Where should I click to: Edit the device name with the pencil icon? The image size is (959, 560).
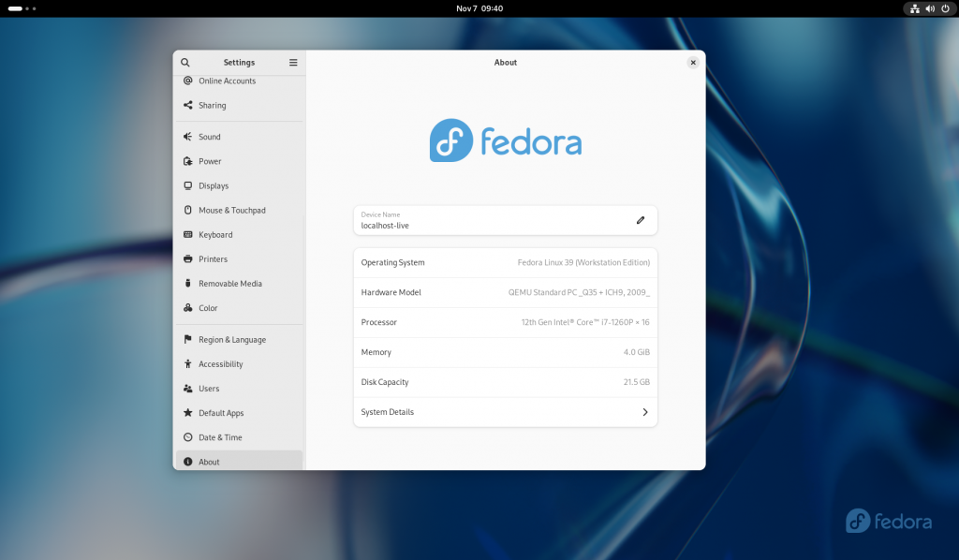pyautogui.click(x=641, y=219)
